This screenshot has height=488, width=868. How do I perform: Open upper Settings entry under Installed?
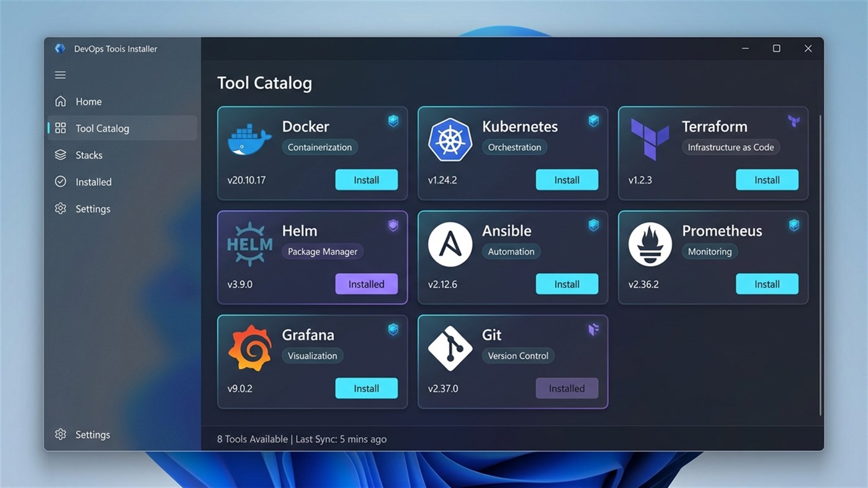[x=122, y=208]
